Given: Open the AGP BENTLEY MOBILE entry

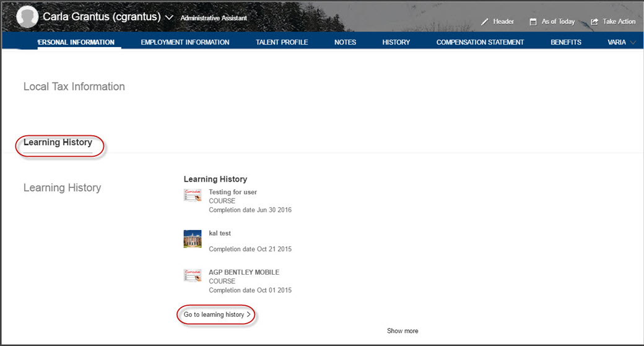Looking at the screenshot, I should tap(244, 272).
